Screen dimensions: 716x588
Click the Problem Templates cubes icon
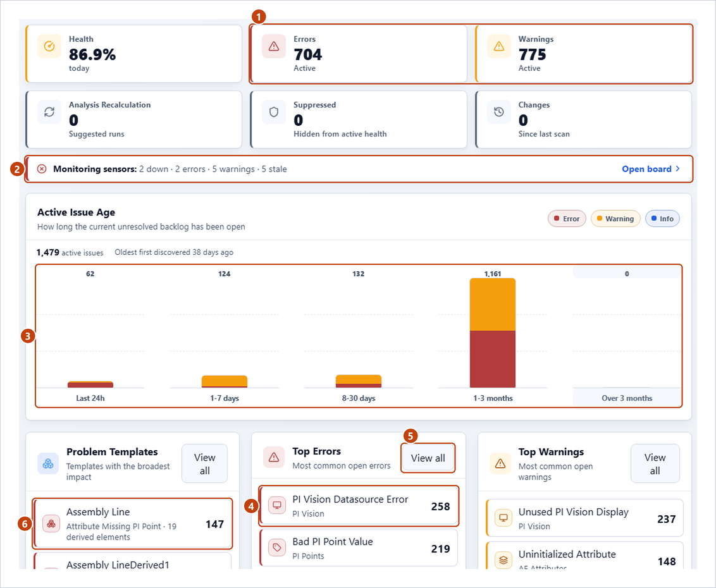pyautogui.click(x=48, y=464)
